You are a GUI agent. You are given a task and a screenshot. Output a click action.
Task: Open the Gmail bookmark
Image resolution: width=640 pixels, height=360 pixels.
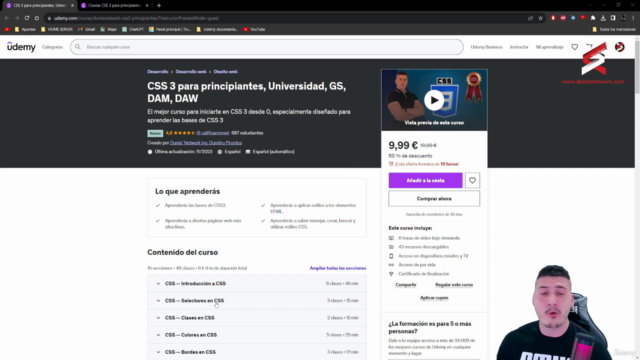[x=87, y=29]
